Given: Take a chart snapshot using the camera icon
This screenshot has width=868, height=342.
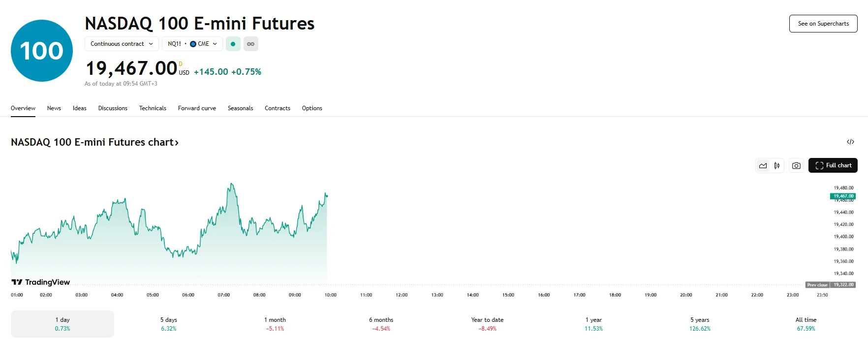Looking at the screenshot, I should click(796, 165).
